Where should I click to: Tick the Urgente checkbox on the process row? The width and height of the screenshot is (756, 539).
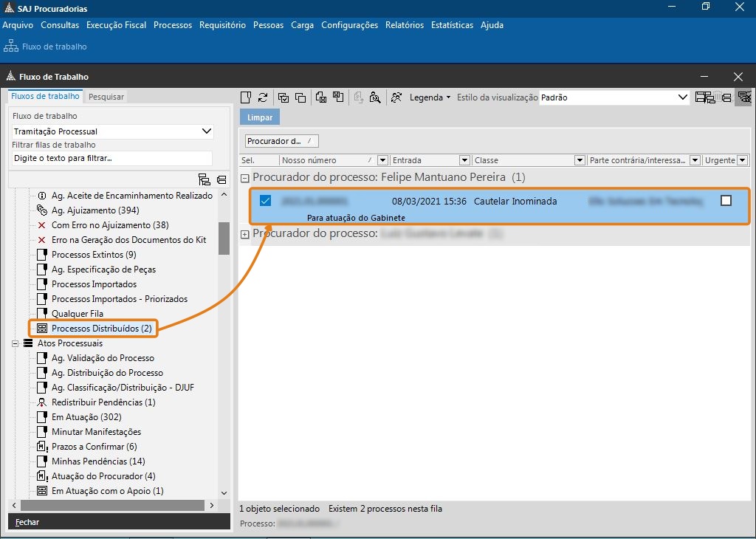tap(726, 201)
